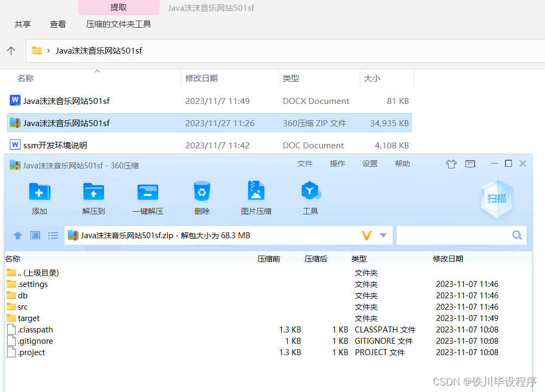
Task: Select the ssm开发环境说明 file name
Action: (55, 145)
